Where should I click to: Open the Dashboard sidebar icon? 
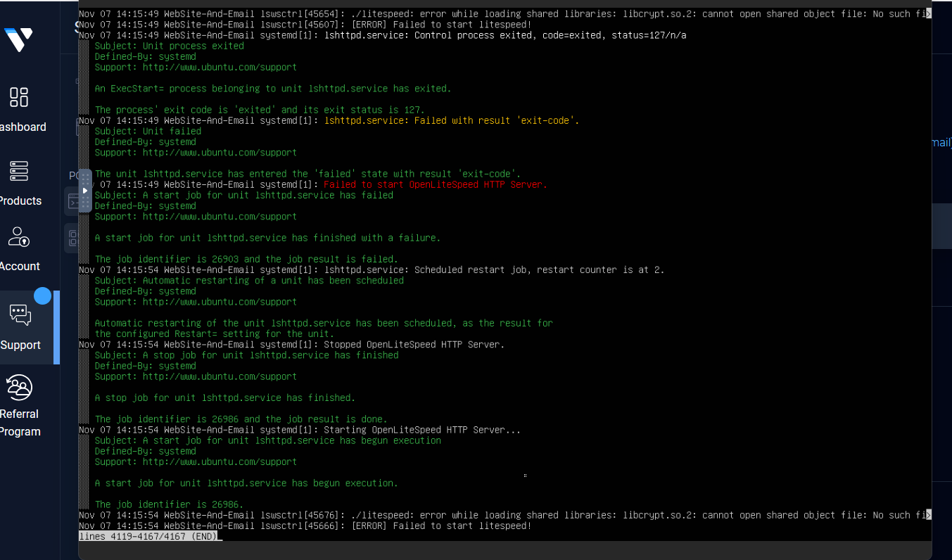pyautogui.click(x=19, y=97)
